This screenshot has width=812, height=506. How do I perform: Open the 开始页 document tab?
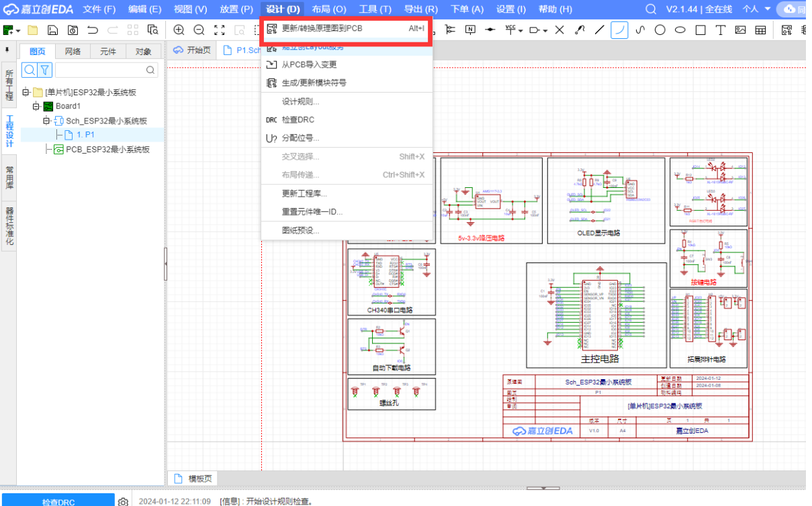192,50
